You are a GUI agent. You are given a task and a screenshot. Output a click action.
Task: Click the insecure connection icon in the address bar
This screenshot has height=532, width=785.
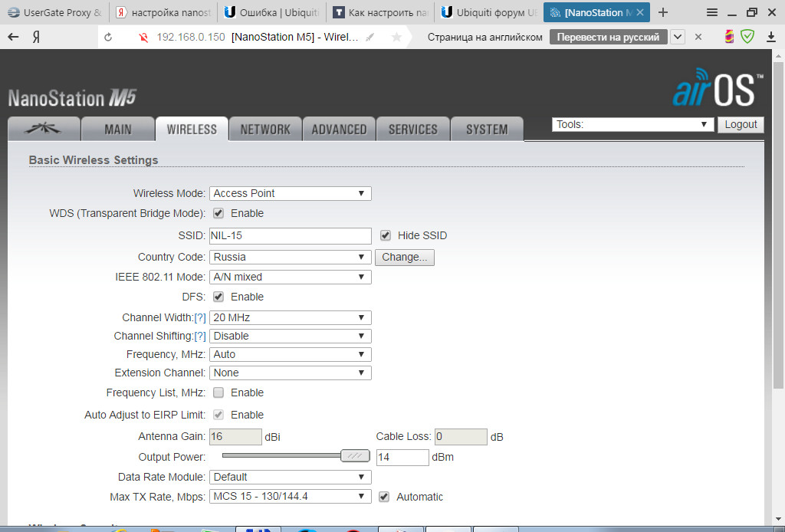pyautogui.click(x=143, y=37)
